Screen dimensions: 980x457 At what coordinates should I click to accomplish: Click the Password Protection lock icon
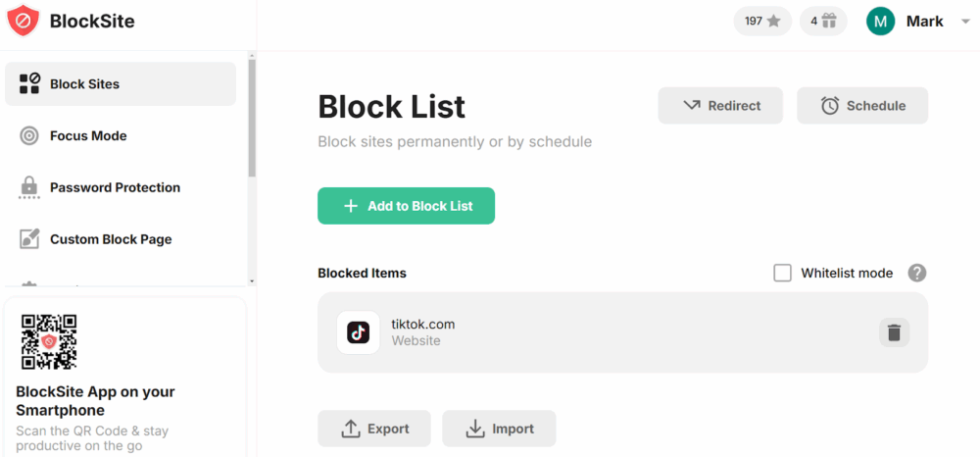coord(29,187)
